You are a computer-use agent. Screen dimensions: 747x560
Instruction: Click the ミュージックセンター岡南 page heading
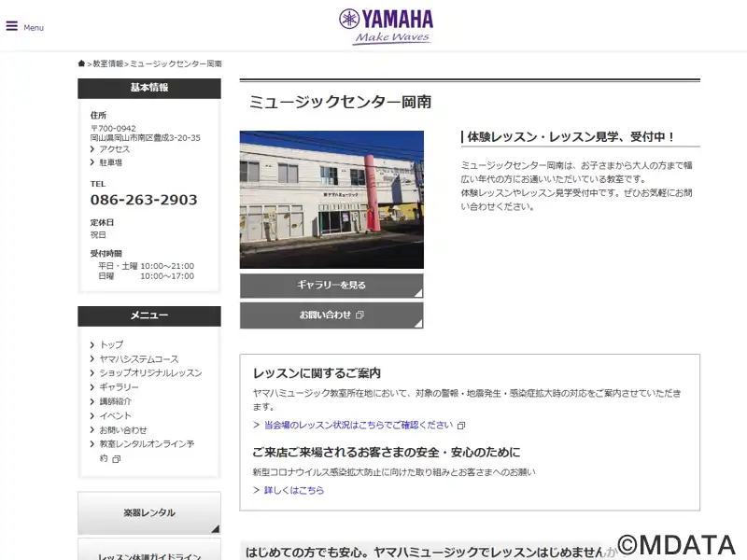tap(340, 102)
